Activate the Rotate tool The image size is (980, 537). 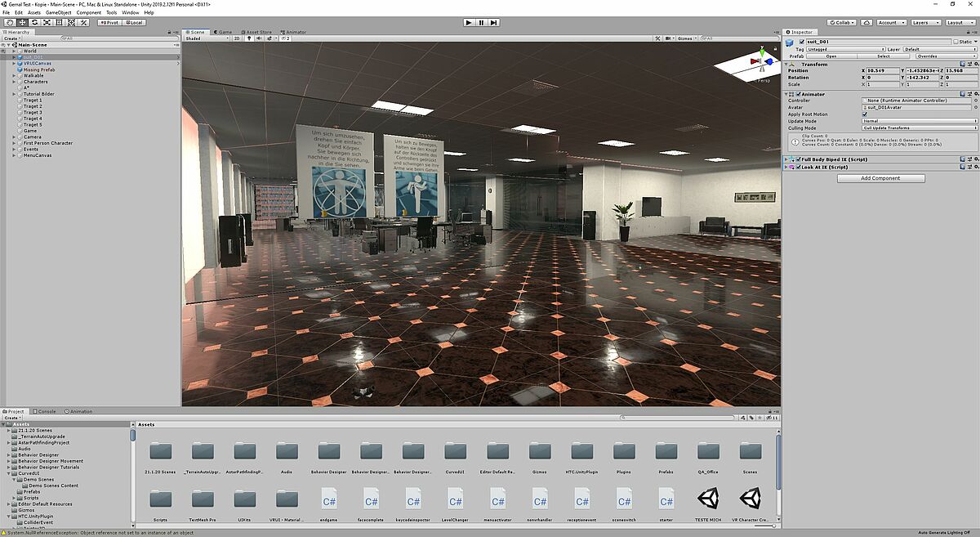tap(34, 23)
